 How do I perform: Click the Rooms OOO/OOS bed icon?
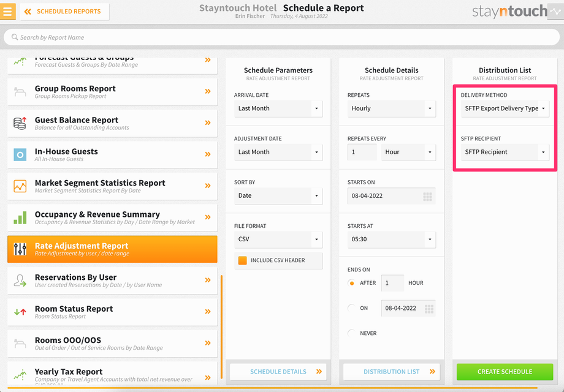pos(20,343)
